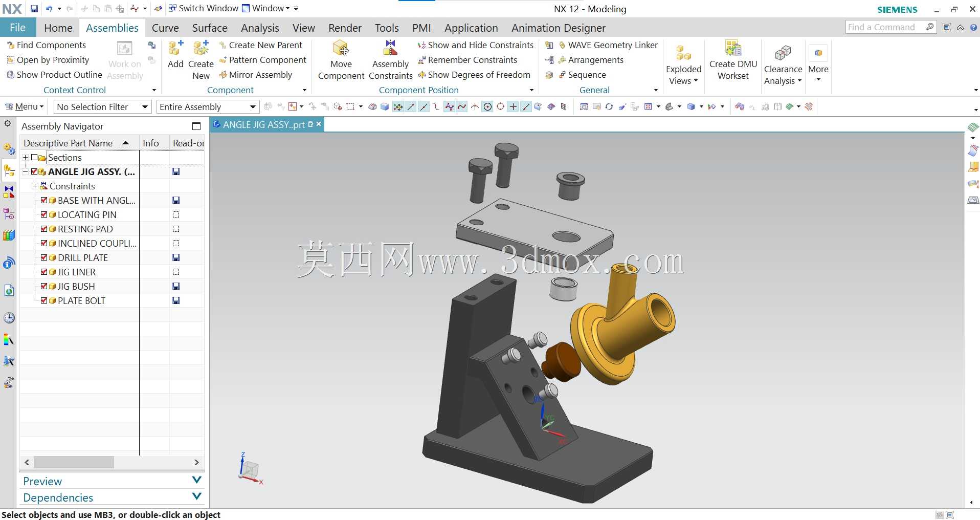Click Mirror Assembly
The width and height of the screenshot is (980, 520).
[255, 75]
